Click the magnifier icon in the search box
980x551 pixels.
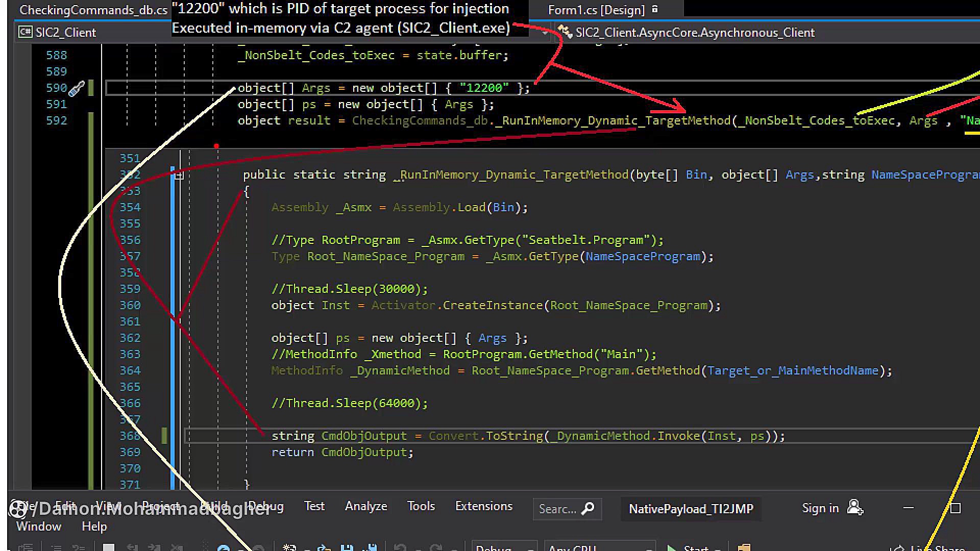coord(589,509)
